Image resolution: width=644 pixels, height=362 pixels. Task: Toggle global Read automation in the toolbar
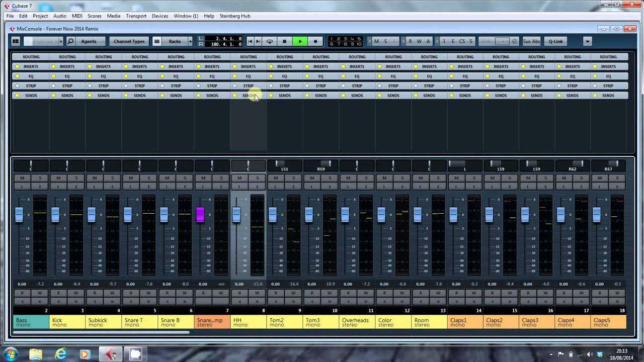[411, 41]
